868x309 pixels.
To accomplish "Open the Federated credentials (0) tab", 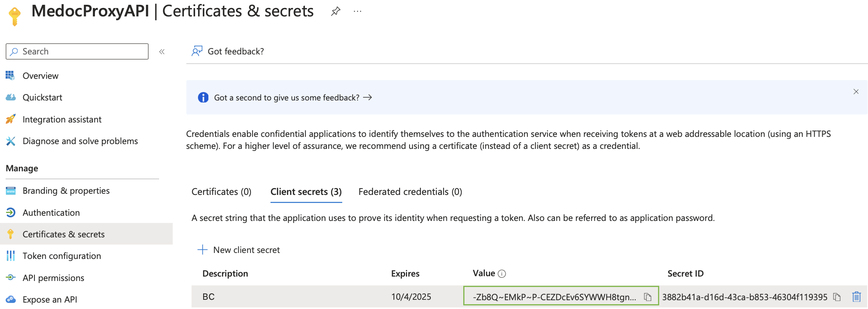I will point(410,192).
